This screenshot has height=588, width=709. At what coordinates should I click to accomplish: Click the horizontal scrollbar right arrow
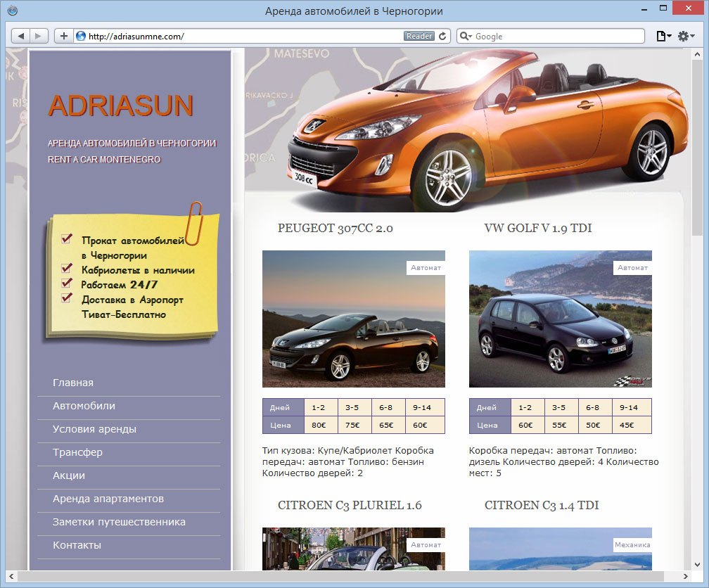click(686, 576)
